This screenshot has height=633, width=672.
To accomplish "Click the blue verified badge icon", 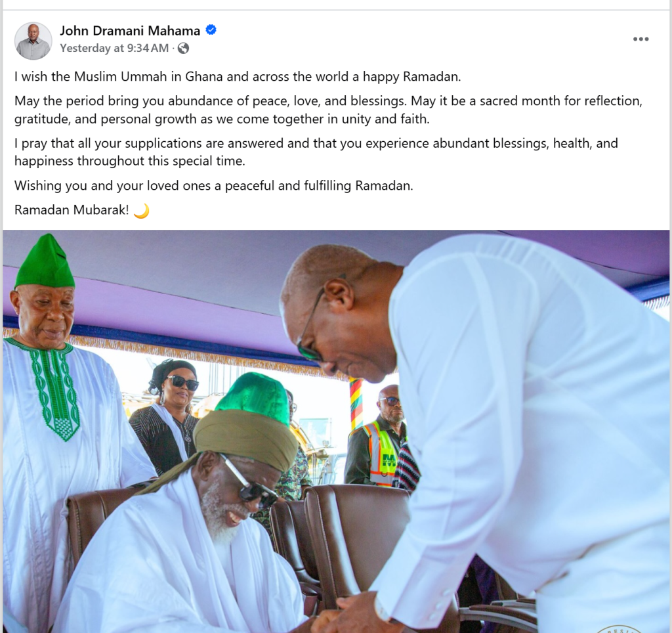I will tap(211, 30).
